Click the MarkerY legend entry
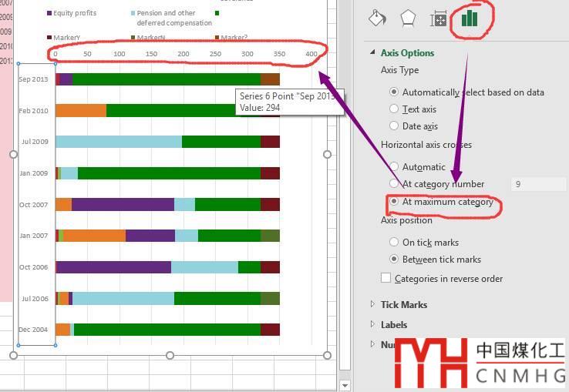569x392 pixels. 63,37
